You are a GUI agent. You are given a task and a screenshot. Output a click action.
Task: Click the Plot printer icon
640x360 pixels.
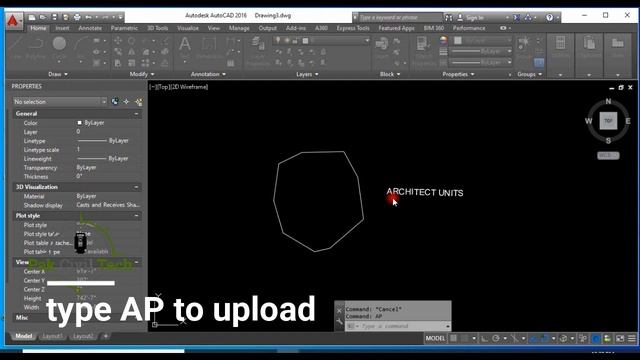click(x=77, y=17)
